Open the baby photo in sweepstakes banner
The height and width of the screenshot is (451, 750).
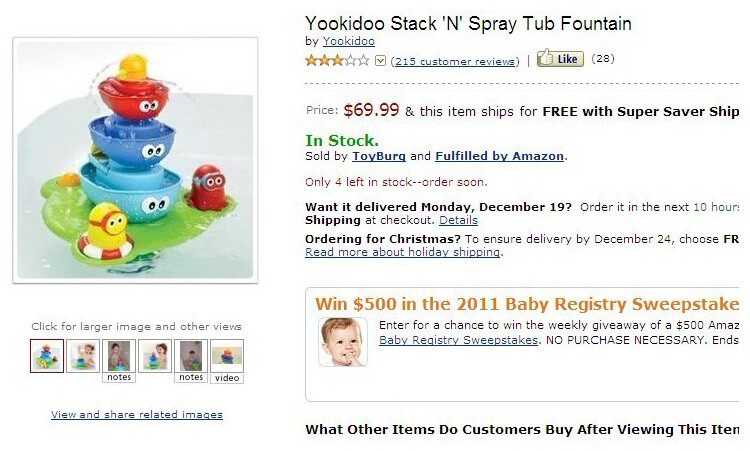[x=343, y=341]
